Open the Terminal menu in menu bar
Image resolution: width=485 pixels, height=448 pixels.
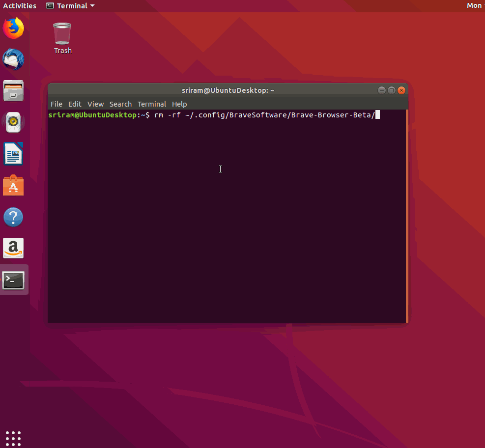click(152, 104)
